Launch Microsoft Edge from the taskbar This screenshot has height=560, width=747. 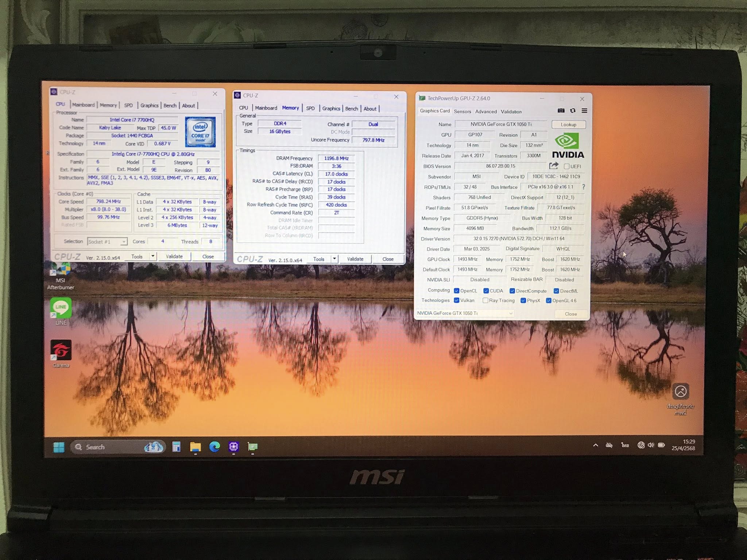coord(214,447)
